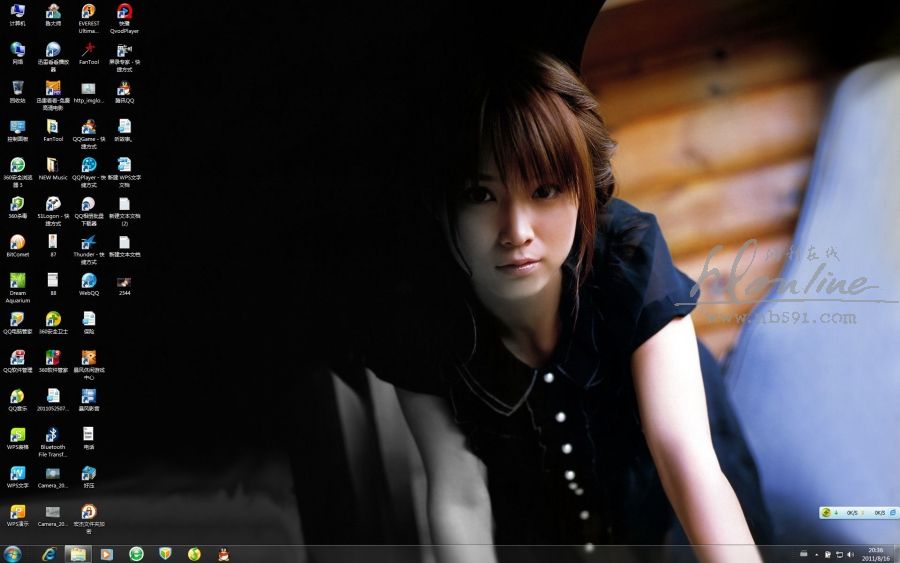
Task: Launch Windows Media Player from taskbar
Action: click(106, 554)
